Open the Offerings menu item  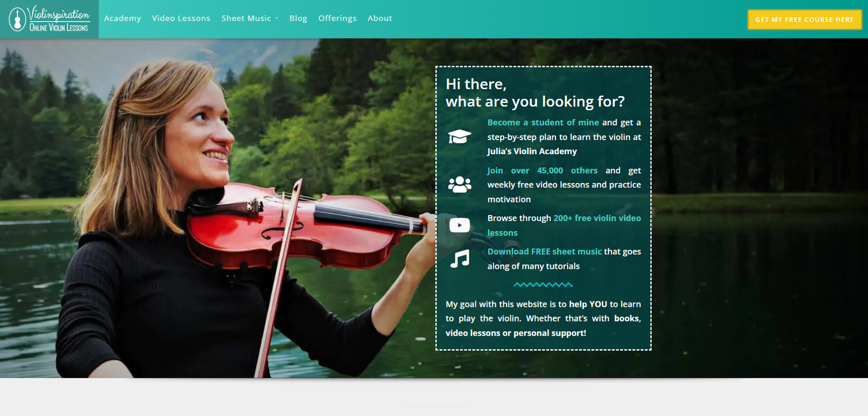[x=337, y=18]
